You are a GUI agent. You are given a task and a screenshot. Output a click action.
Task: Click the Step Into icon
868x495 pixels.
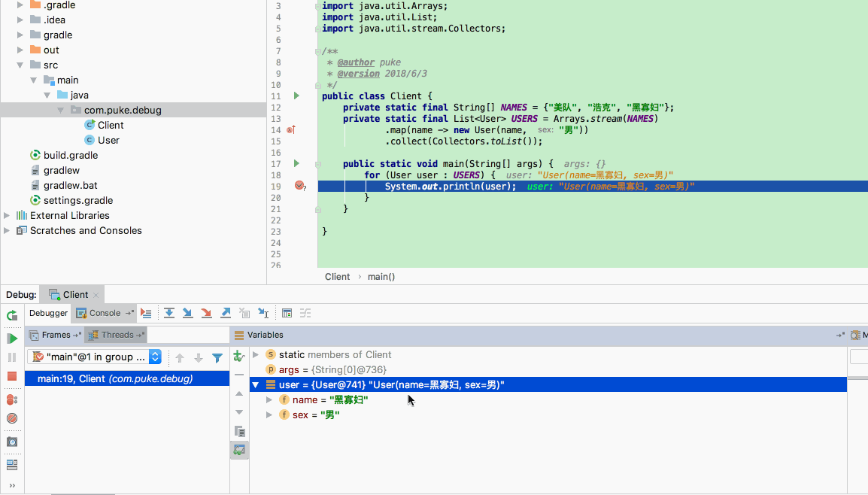tap(190, 312)
